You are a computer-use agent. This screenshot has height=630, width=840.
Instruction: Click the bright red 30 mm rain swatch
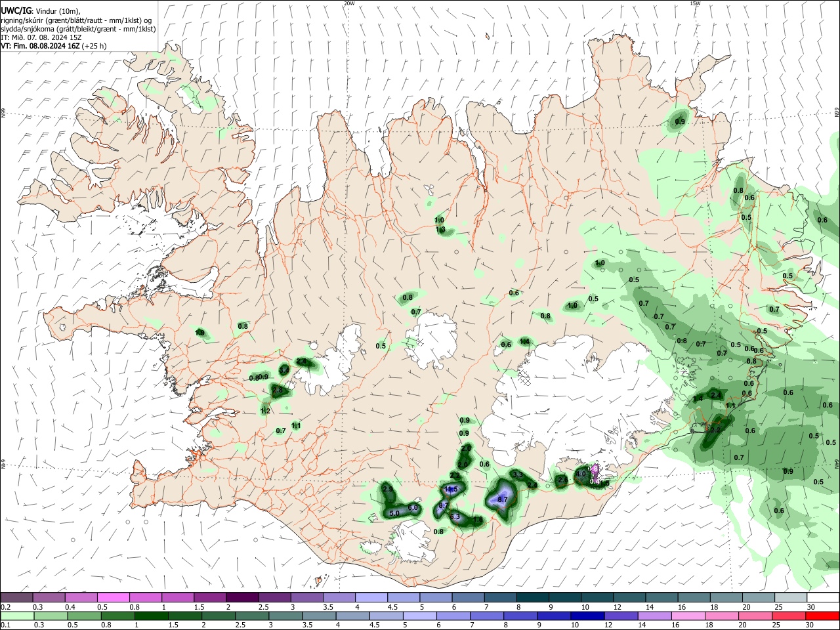822,616
